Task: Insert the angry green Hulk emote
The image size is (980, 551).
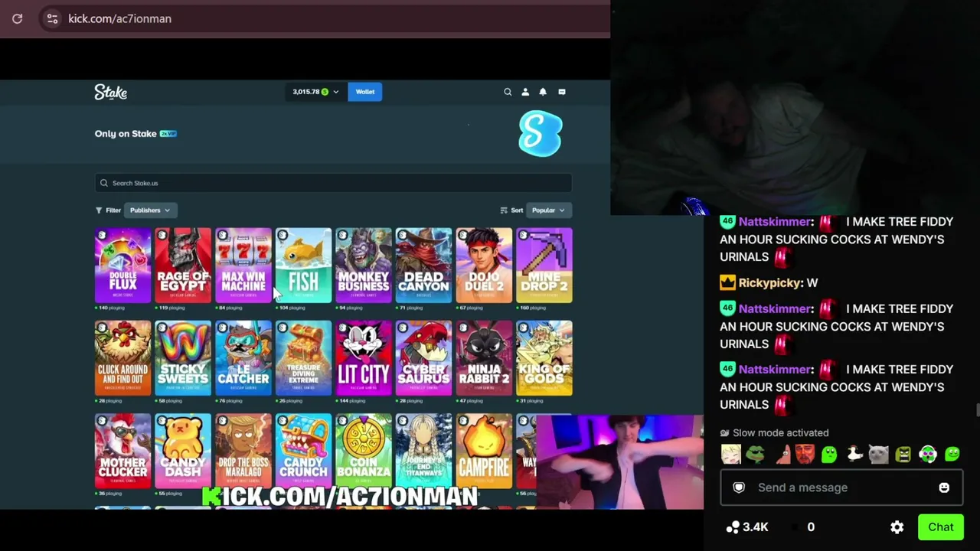Action: tap(903, 455)
